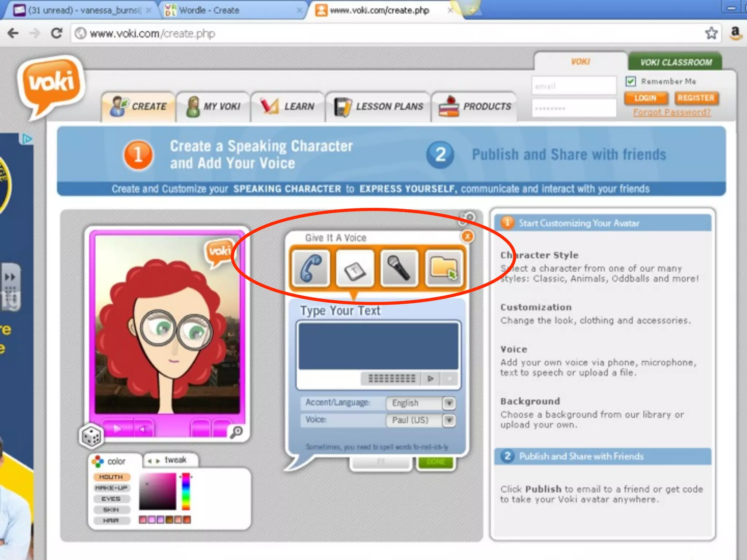Click the Forgot Password link
The image size is (747, 560).
pos(671,112)
